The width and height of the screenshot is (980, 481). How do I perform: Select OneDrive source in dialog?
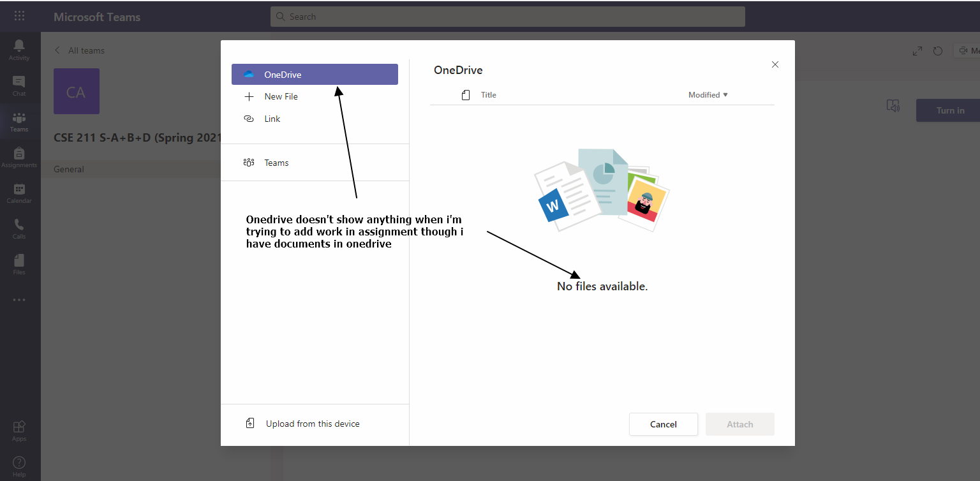[315, 75]
